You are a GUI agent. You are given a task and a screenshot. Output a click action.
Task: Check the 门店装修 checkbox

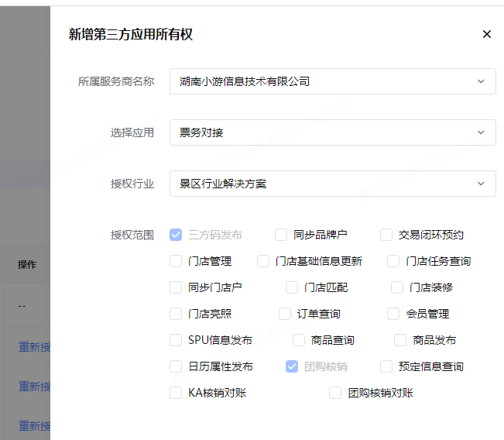(x=397, y=287)
